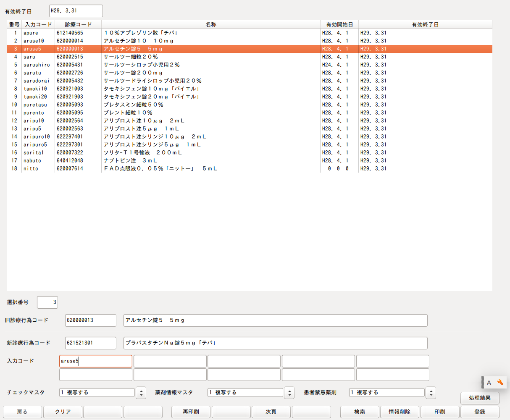Go to next page with 次頁 button

271,412
